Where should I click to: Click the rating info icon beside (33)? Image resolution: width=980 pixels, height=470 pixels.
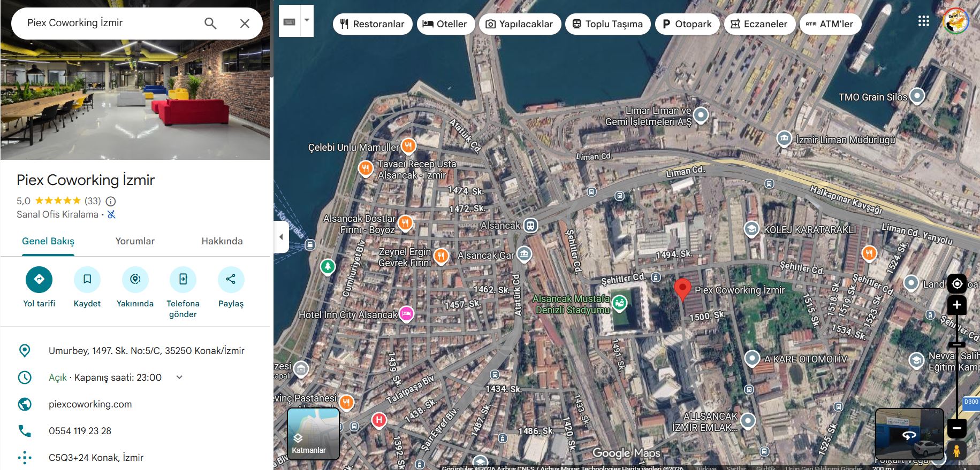111,202
